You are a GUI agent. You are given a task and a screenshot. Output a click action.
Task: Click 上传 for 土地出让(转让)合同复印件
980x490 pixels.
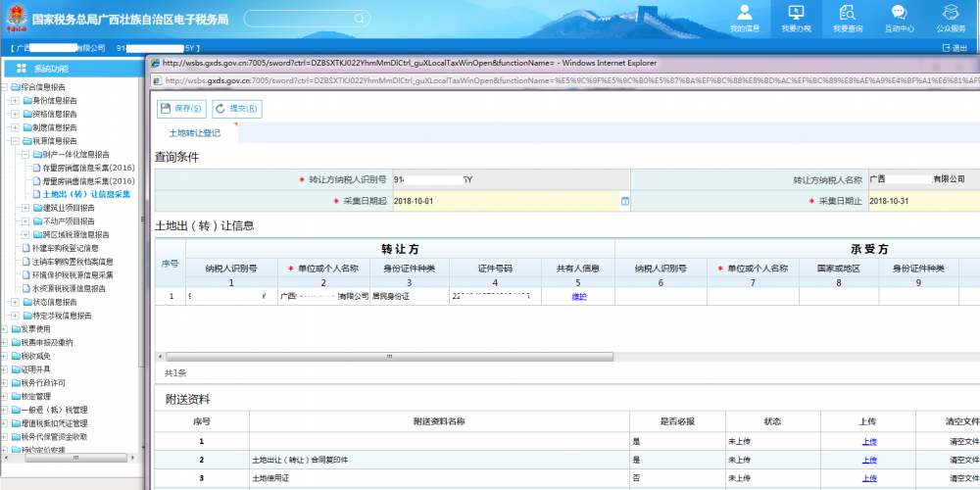(x=869, y=460)
